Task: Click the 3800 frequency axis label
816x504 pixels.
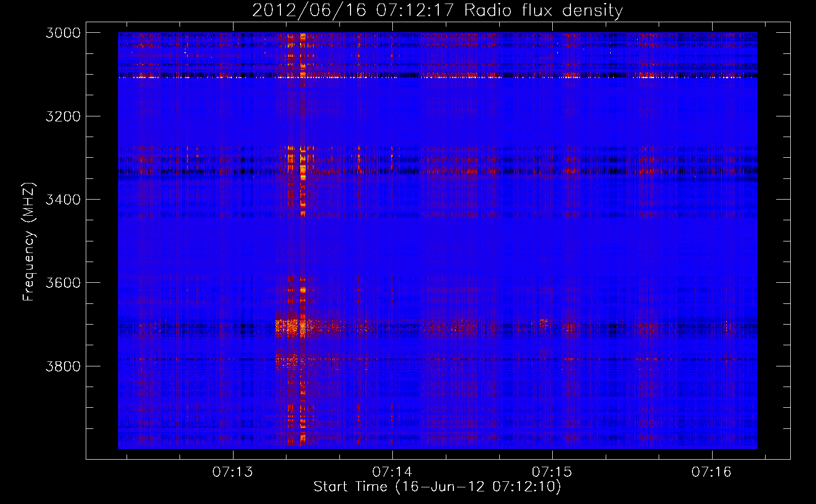Action: (63, 366)
